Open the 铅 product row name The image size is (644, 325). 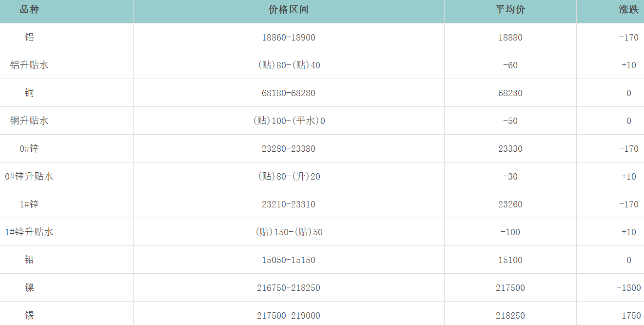click(29, 260)
